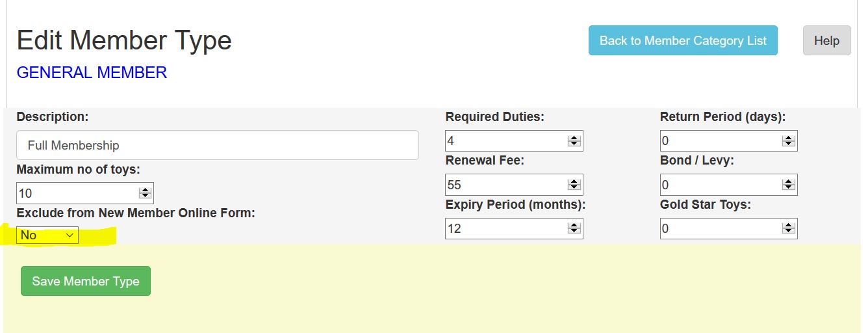Step up the Expiry Period value
Image resolution: width=868 pixels, height=333 pixels.
[x=574, y=226]
